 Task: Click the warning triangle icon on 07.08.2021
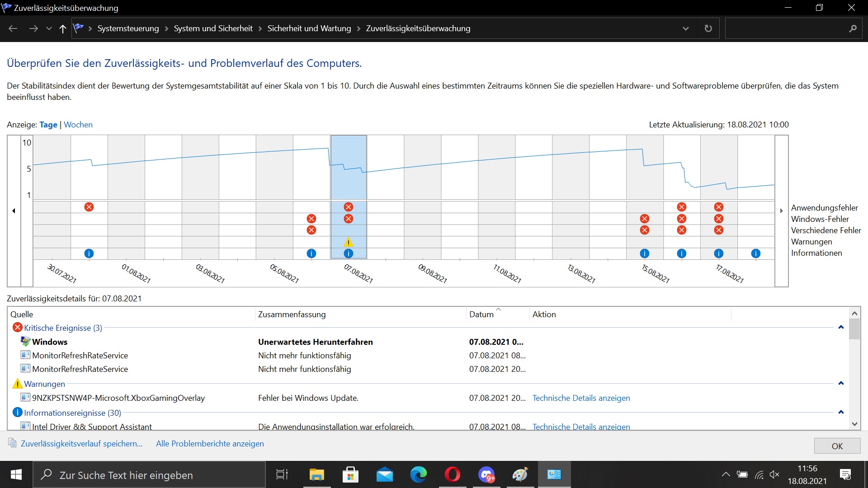tap(348, 242)
